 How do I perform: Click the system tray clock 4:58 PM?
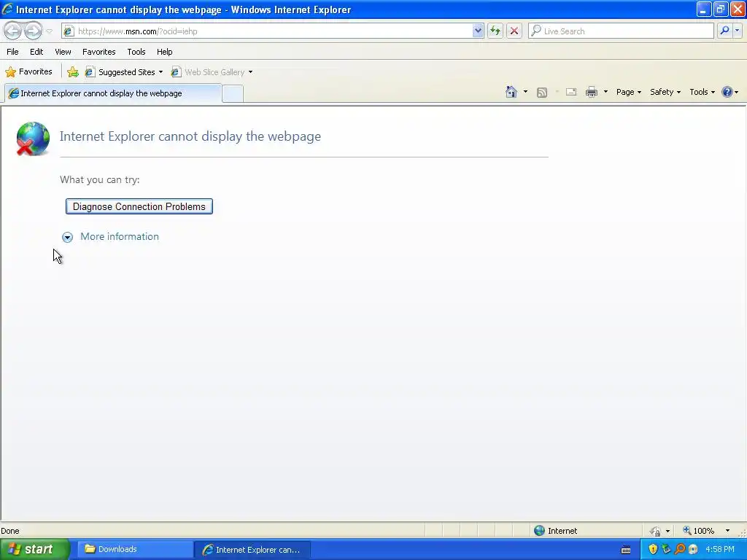click(x=720, y=549)
